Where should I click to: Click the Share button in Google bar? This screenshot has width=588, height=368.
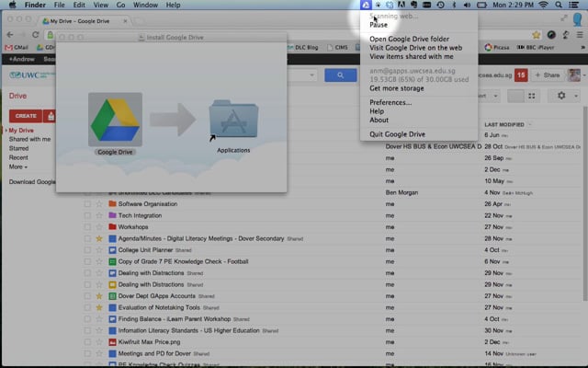(x=548, y=75)
